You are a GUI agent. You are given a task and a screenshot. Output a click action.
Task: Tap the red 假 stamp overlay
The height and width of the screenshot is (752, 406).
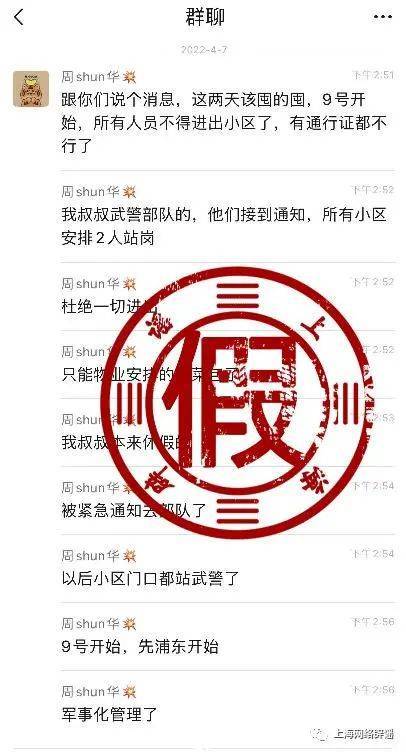click(237, 403)
